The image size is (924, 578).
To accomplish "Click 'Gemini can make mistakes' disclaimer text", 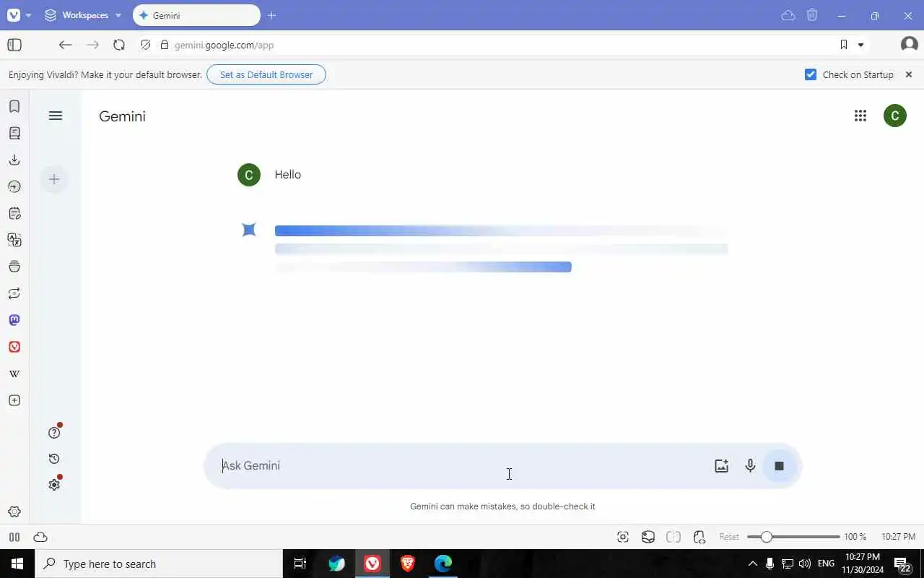I will pos(502,506).
